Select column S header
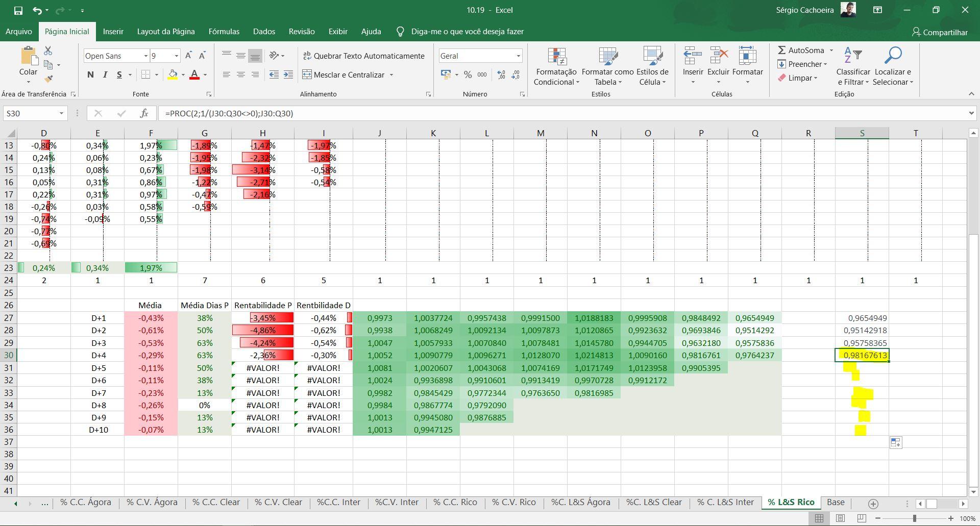 862,133
